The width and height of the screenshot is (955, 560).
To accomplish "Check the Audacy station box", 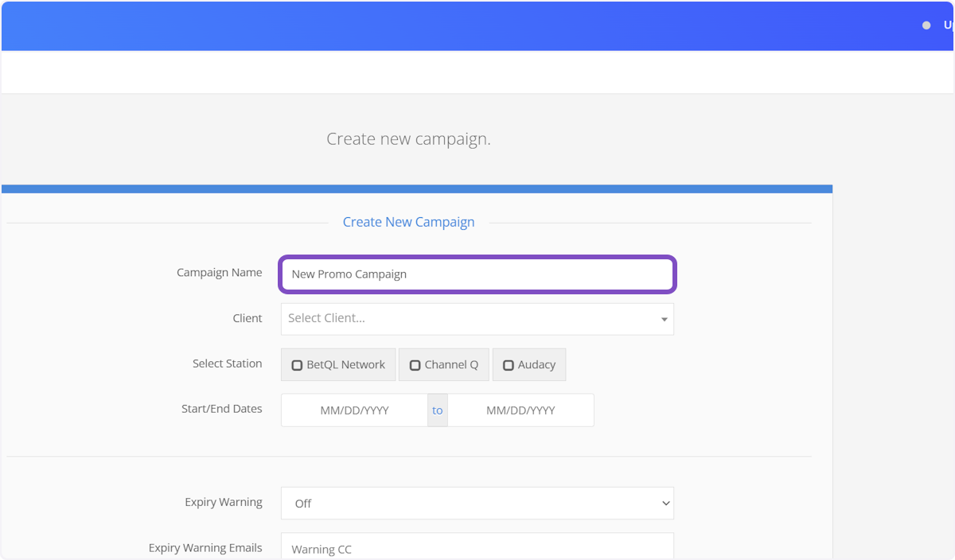I will [509, 365].
